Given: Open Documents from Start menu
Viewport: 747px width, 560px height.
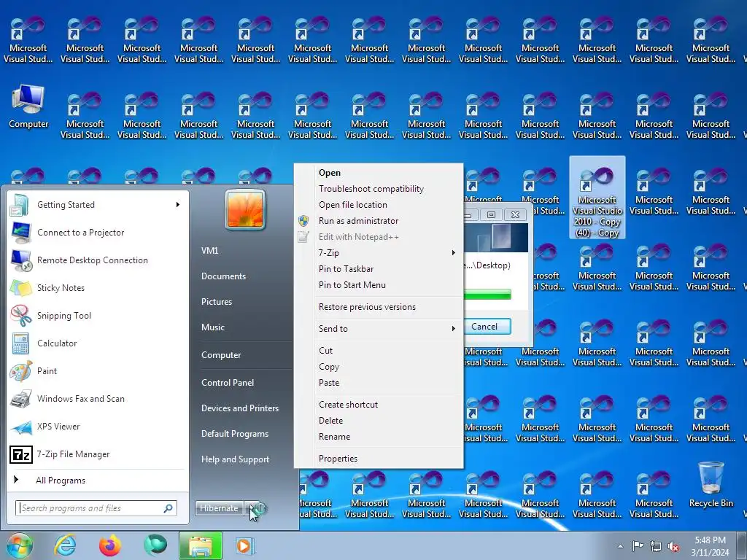Looking at the screenshot, I should (223, 276).
